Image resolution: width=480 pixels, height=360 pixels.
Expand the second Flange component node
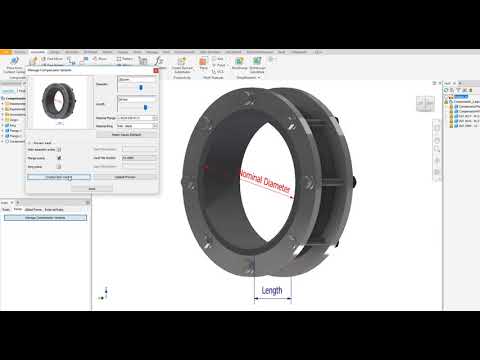(2, 136)
